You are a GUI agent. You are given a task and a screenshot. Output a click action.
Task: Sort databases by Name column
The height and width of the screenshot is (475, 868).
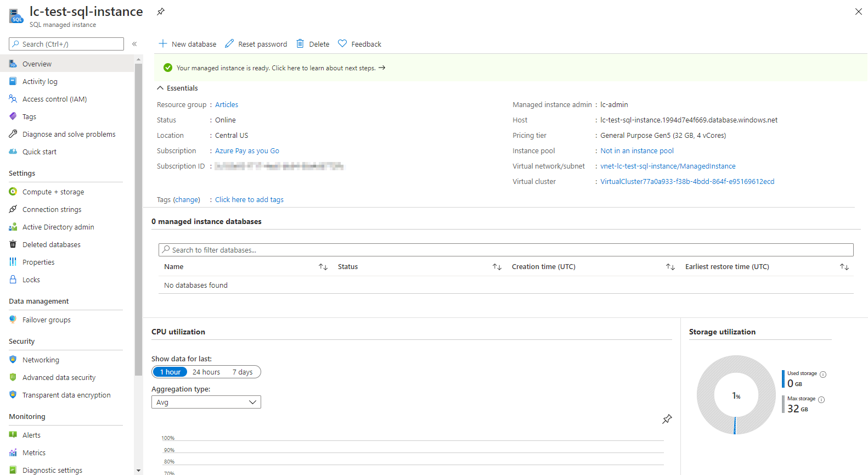point(323,267)
